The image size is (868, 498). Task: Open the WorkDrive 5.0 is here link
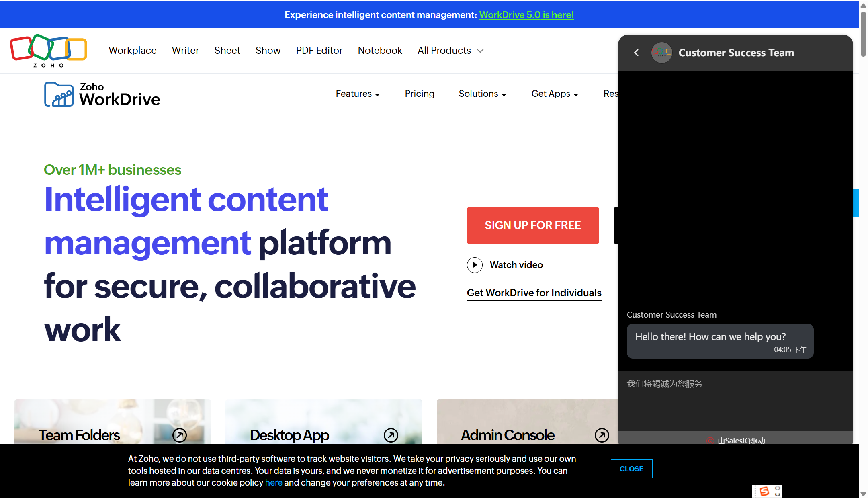point(526,15)
